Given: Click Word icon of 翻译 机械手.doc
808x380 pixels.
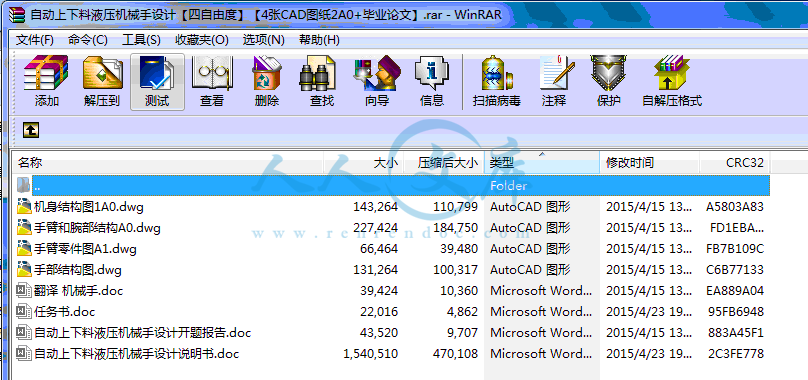Looking at the screenshot, I should (24, 290).
